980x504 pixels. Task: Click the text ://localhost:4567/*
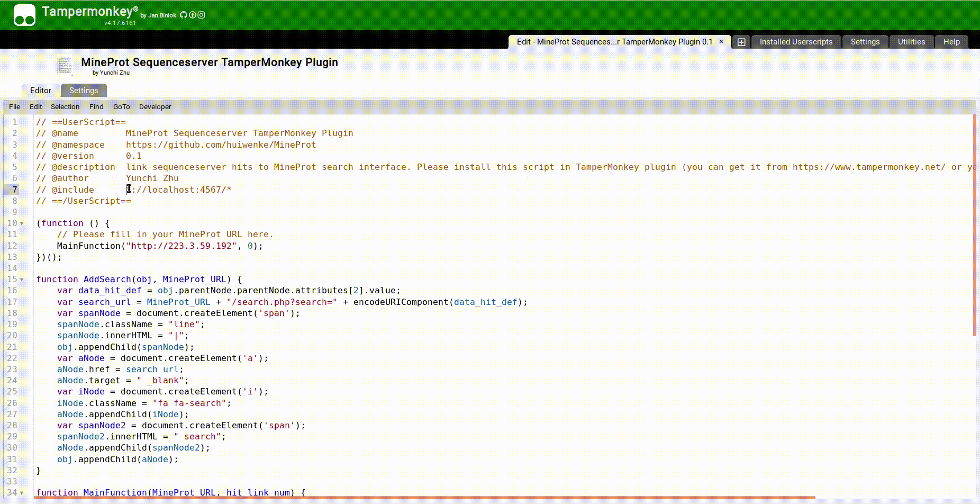click(x=182, y=190)
